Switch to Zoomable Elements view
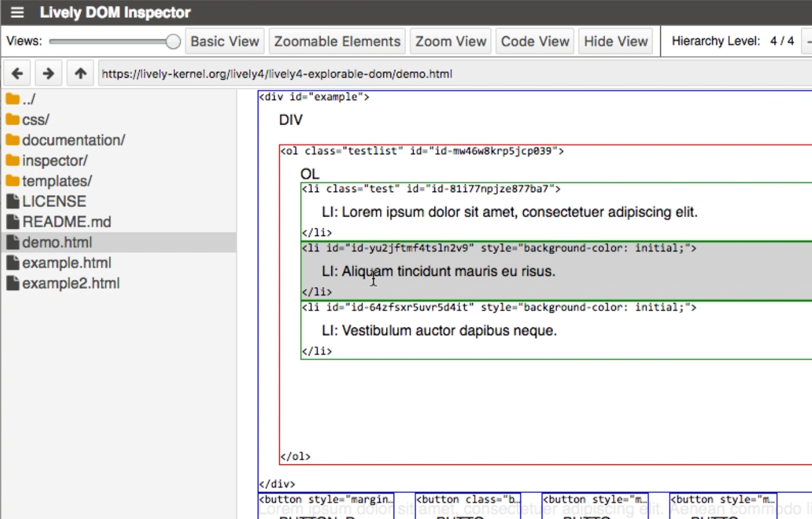The image size is (812, 519). 337,42
